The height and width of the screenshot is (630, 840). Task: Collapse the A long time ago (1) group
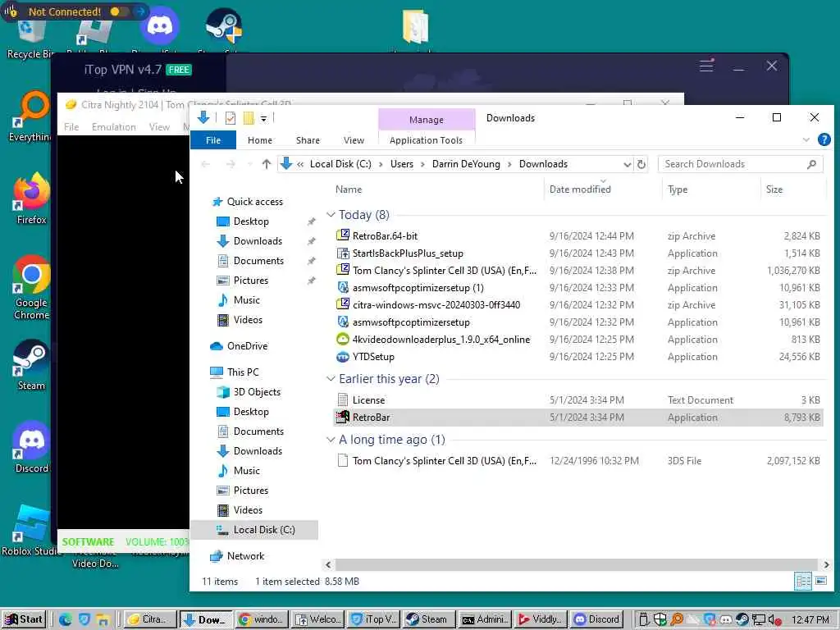331,440
